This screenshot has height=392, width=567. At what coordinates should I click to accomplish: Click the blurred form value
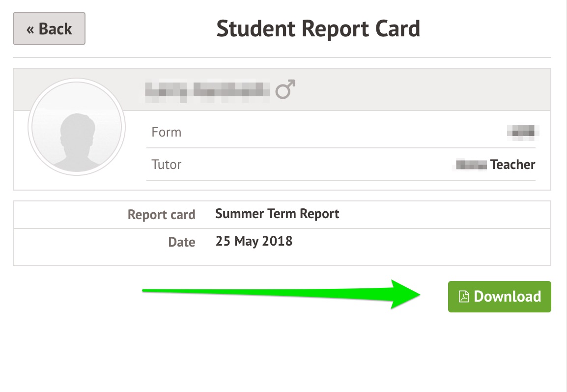click(x=523, y=132)
